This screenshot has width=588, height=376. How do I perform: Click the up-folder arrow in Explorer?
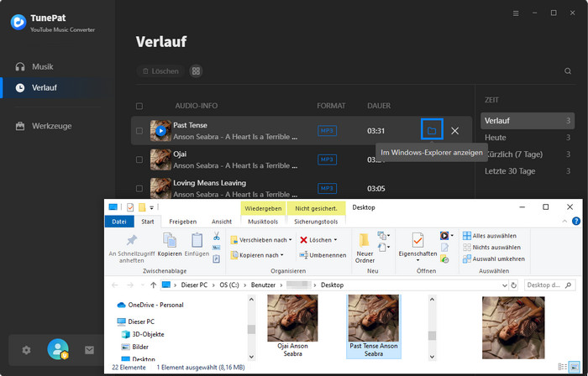[153, 285]
